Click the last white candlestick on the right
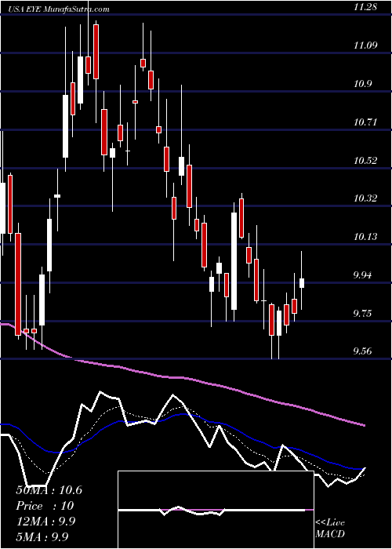The width and height of the screenshot is (392, 549). [x=302, y=283]
